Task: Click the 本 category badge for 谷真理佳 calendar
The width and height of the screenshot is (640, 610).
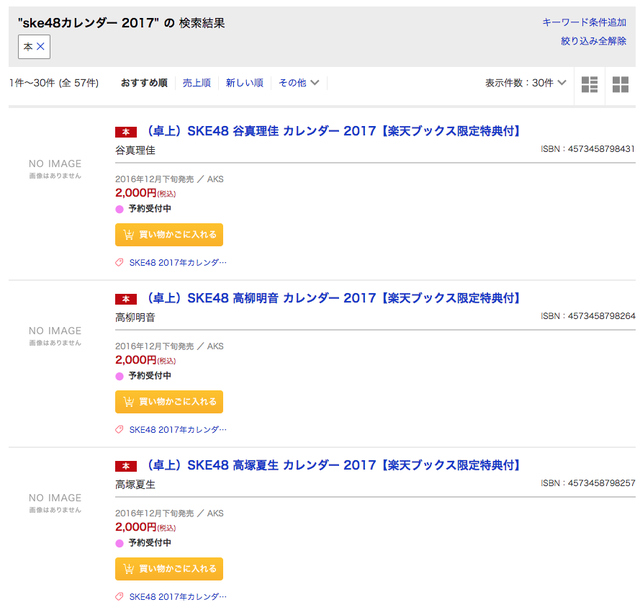Action: (x=126, y=132)
